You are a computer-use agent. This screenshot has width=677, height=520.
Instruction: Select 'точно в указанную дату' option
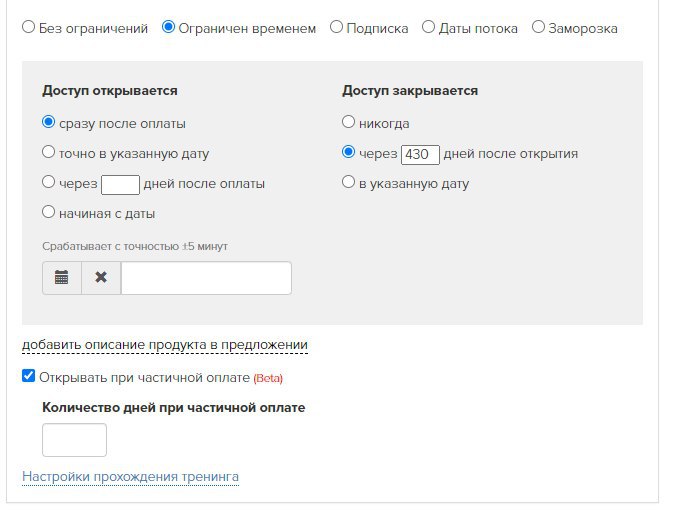(48, 152)
